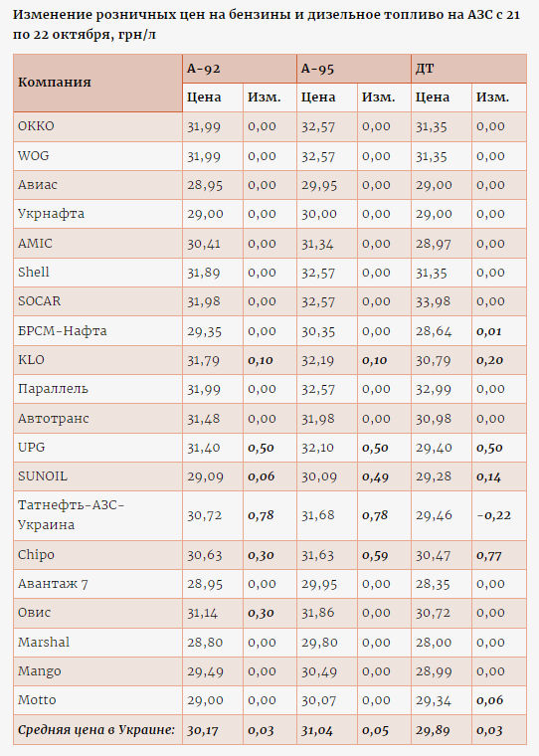Viewport: 539px width, 756px height.
Task: Click БРСМ-Нафта diesel change value 0,01
Action: click(x=489, y=331)
